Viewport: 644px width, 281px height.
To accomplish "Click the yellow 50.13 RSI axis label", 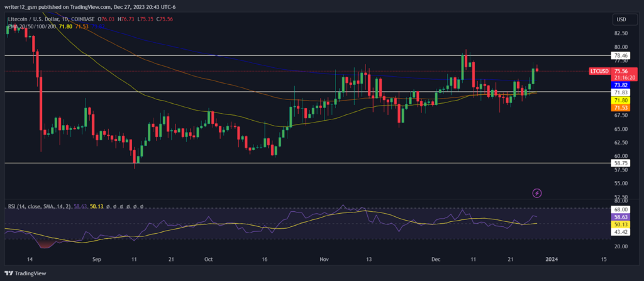I will pos(619,224).
